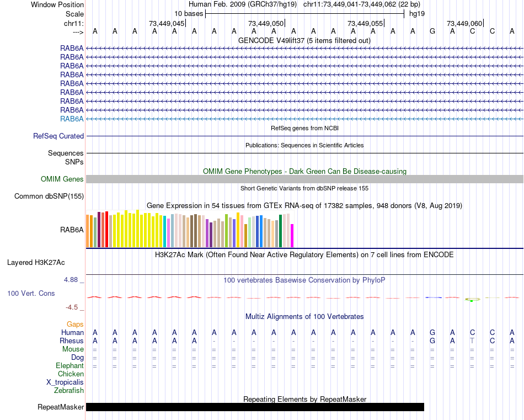Click the gray OMIM Genes bar

[x=305, y=179]
